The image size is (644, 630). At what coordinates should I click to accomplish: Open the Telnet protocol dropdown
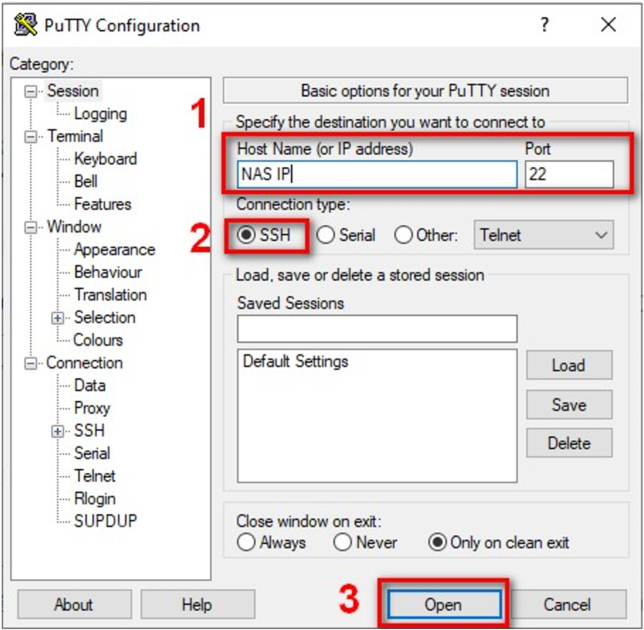pyautogui.click(x=543, y=235)
